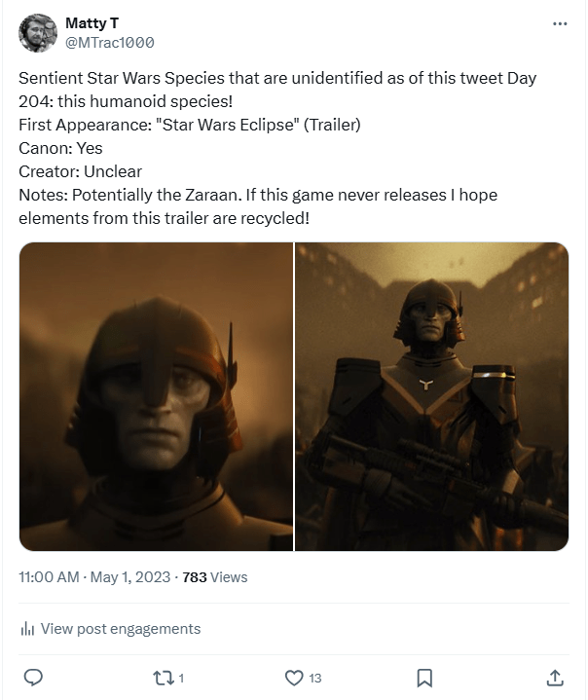Click the share upload icon
The image size is (588, 700).
click(555, 678)
